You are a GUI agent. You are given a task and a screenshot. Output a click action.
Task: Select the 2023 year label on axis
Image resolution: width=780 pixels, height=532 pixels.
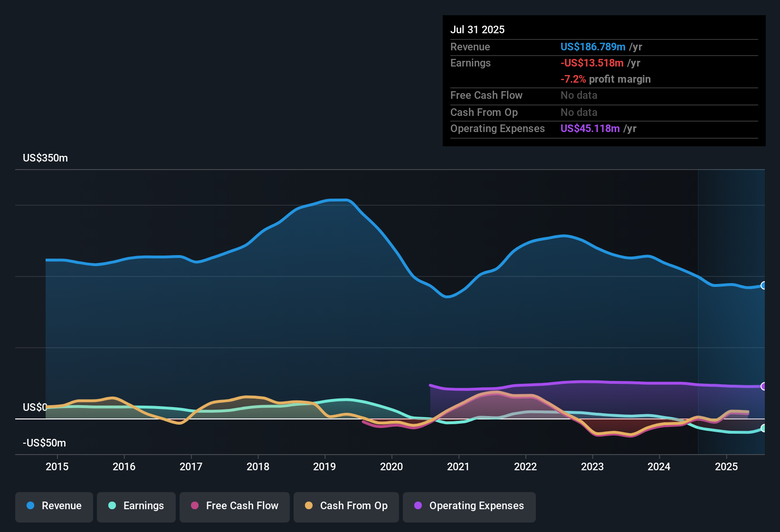(x=592, y=466)
